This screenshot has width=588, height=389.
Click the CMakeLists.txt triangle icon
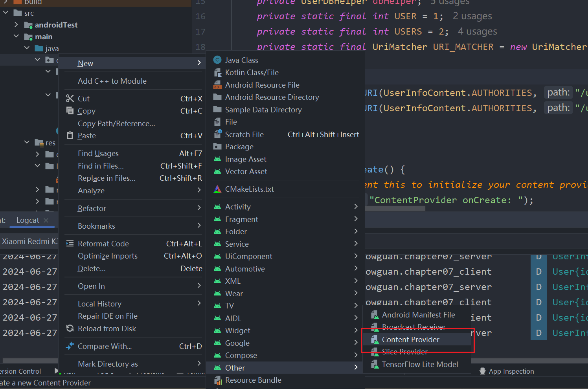pos(217,189)
